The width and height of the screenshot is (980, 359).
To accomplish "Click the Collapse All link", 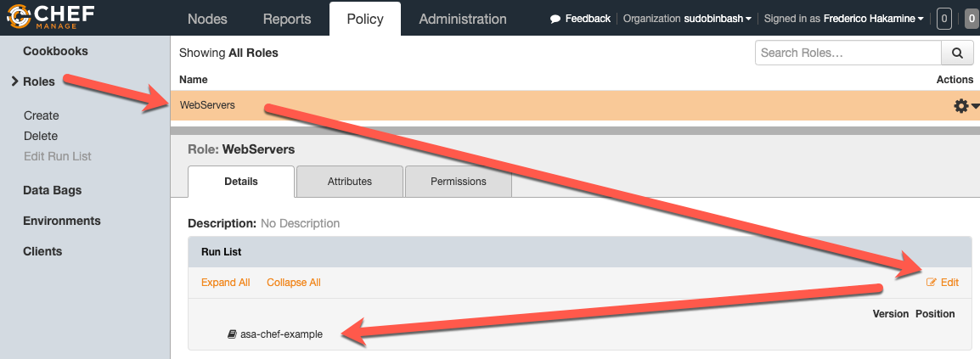I will [x=294, y=283].
